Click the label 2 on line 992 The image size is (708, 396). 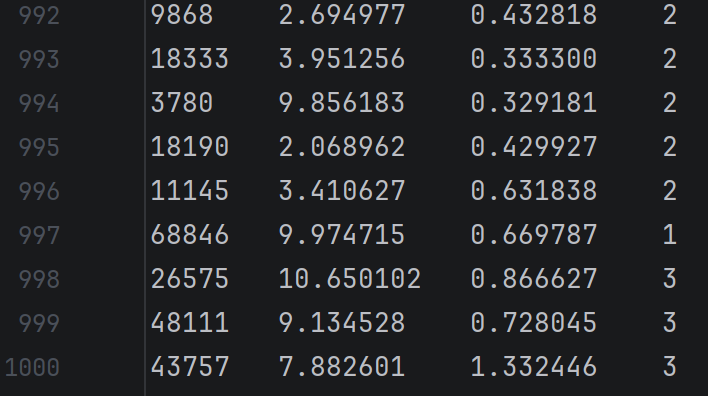pyautogui.click(x=670, y=15)
